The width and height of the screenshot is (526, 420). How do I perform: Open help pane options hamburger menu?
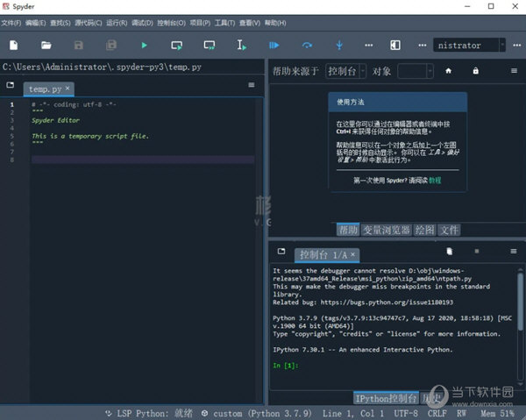[x=514, y=71]
